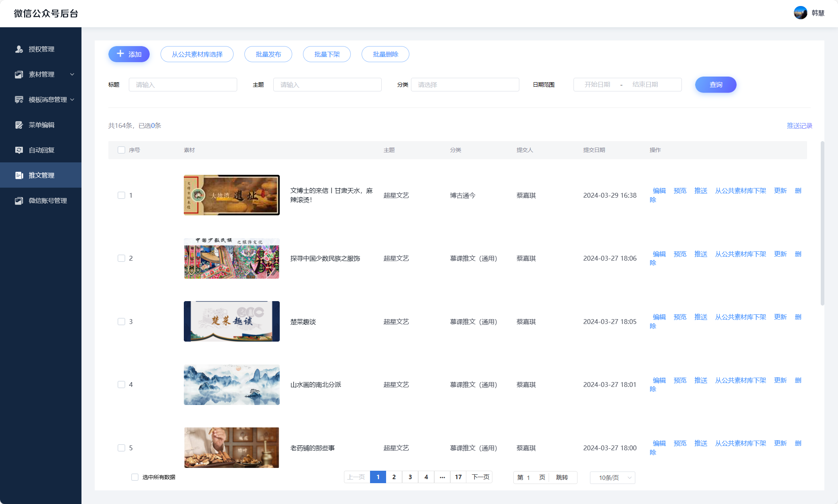Expand the 素材管理 submenu chevron
The width and height of the screenshot is (838, 504).
72,75
